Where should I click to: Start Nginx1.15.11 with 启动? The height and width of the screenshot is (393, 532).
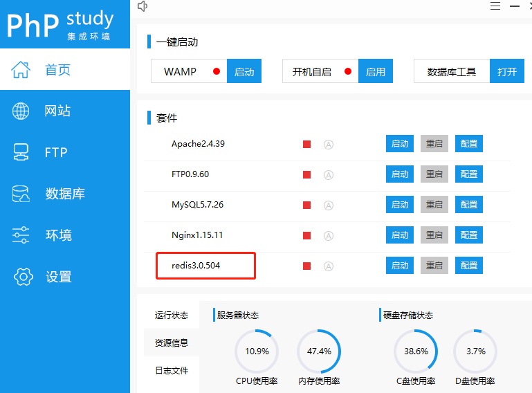click(400, 235)
